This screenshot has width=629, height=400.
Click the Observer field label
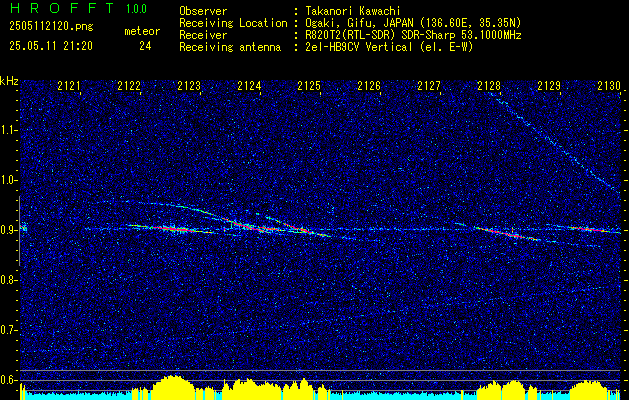point(203,11)
